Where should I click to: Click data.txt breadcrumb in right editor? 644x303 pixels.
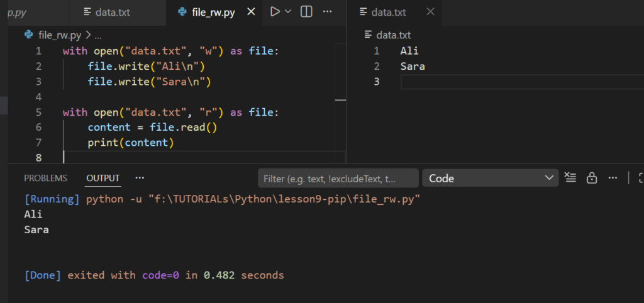tap(394, 35)
